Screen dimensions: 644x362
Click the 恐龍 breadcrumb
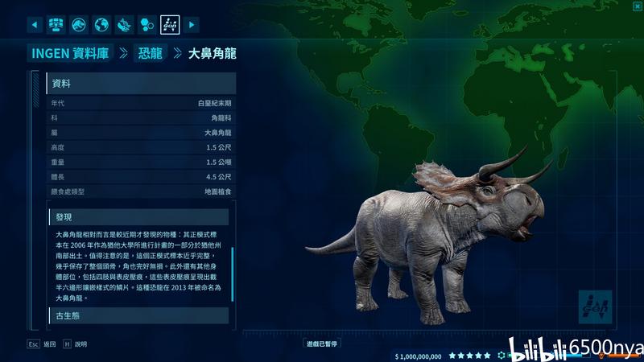coord(150,53)
